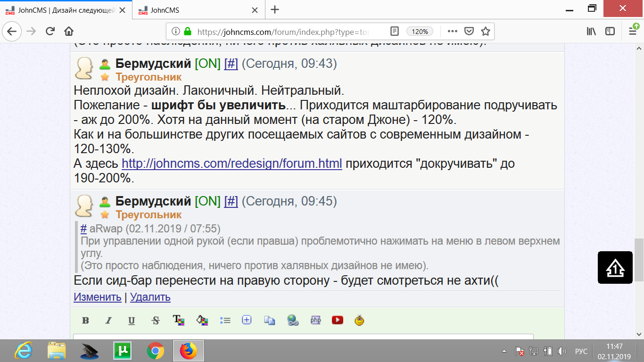
Task: Open the text color picker
Action: pyautogui.click(x=179, y=321)
